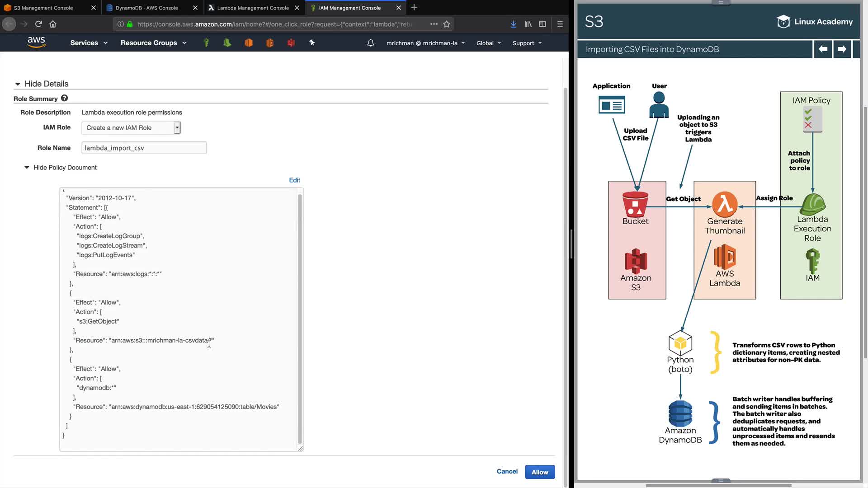Open Firefox downloads arrow icon
868x488 pixels.
tap(514, 24)
